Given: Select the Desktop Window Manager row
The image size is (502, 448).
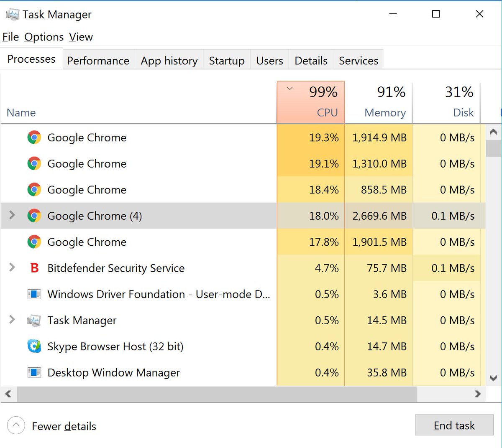Looking at the screenshot, I should (243, 372).
